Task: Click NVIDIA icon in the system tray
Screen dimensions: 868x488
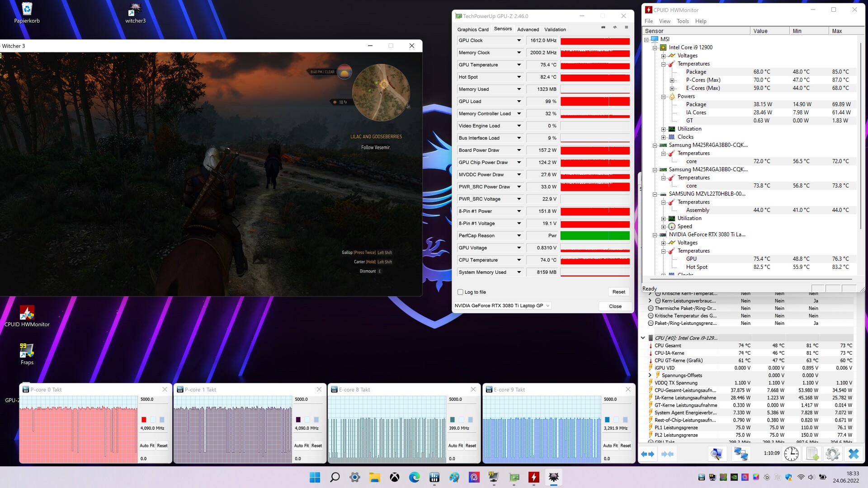Action: coord(734,477)
